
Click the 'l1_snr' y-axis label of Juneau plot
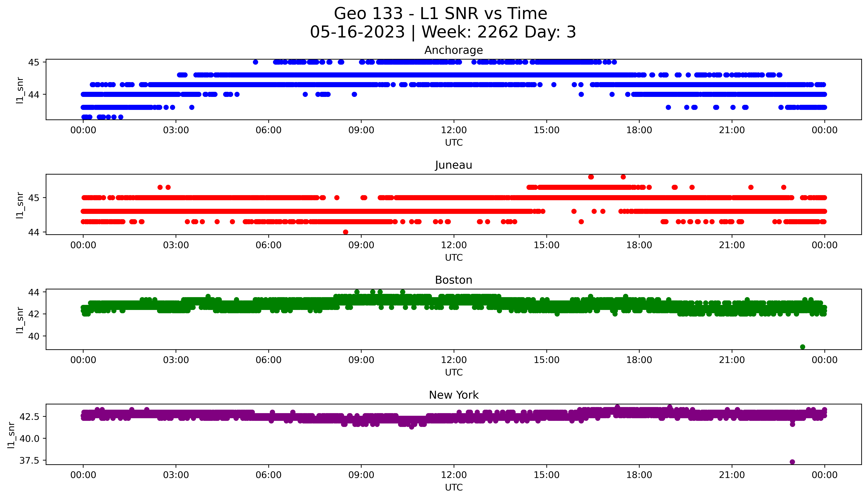tap(20, 205)
